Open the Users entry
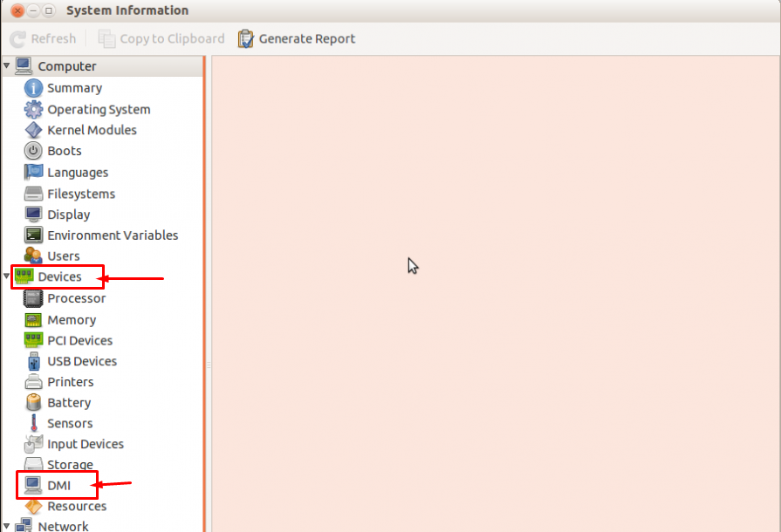 click(63, 256)
